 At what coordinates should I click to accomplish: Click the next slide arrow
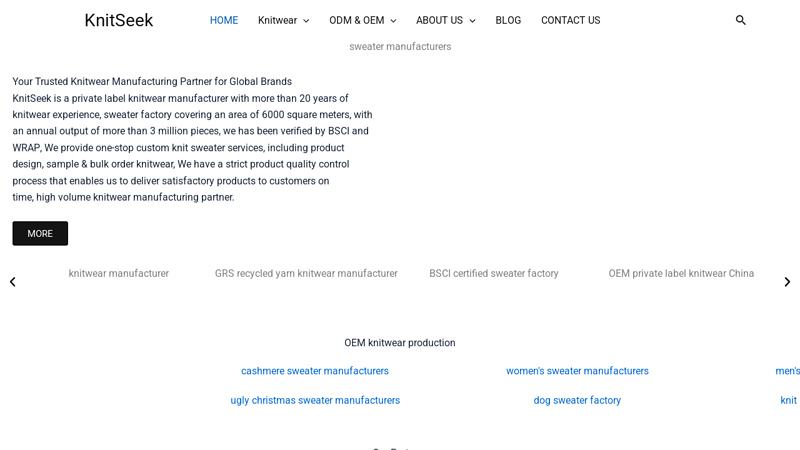click(x=787, y=282)
